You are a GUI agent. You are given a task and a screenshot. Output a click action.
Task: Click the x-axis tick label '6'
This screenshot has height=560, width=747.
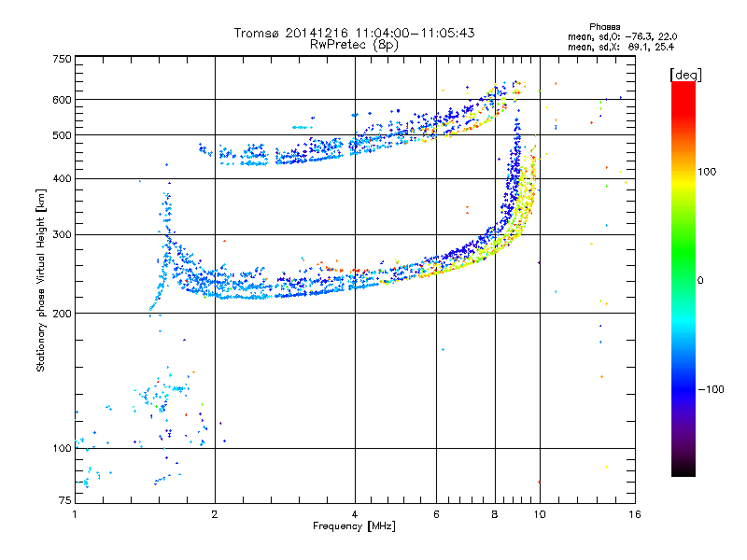click(x=436, y=514)
